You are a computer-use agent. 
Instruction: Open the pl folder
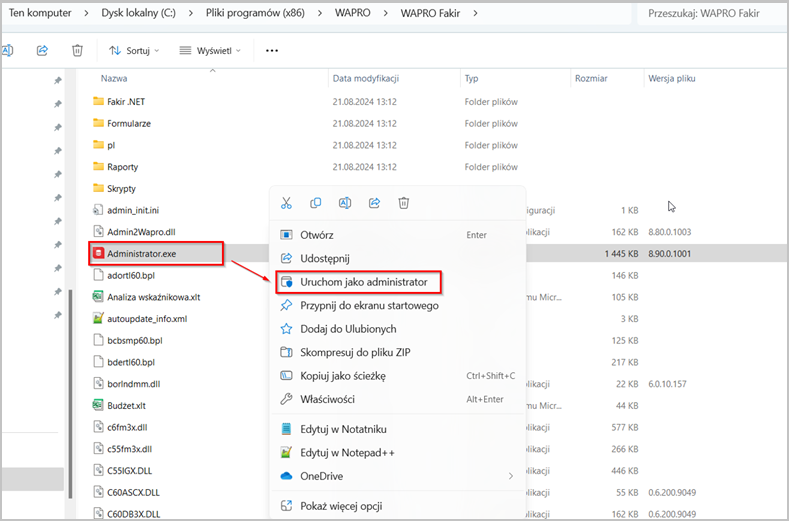(x=111, y=145)
